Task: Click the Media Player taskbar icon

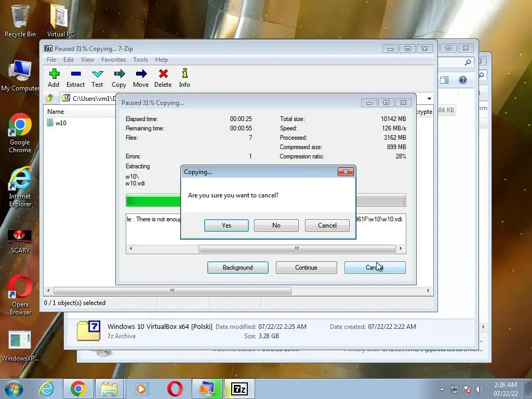Action: tap(142, 389)
